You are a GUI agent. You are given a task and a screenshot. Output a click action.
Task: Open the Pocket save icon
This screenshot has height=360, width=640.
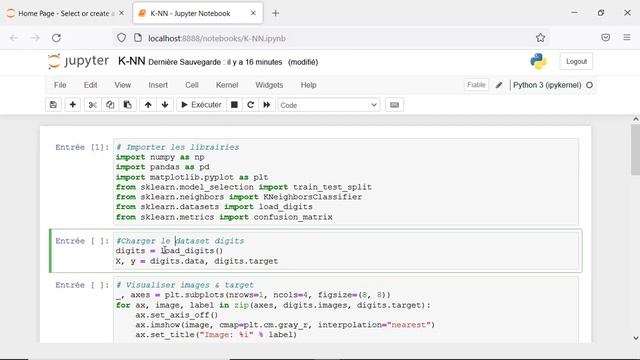coord(606,38)
